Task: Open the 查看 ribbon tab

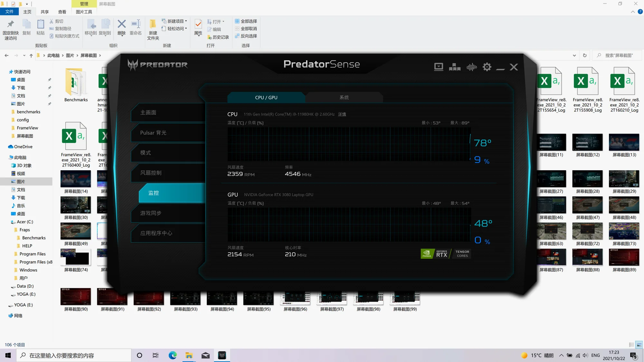Action: [62, 12]
